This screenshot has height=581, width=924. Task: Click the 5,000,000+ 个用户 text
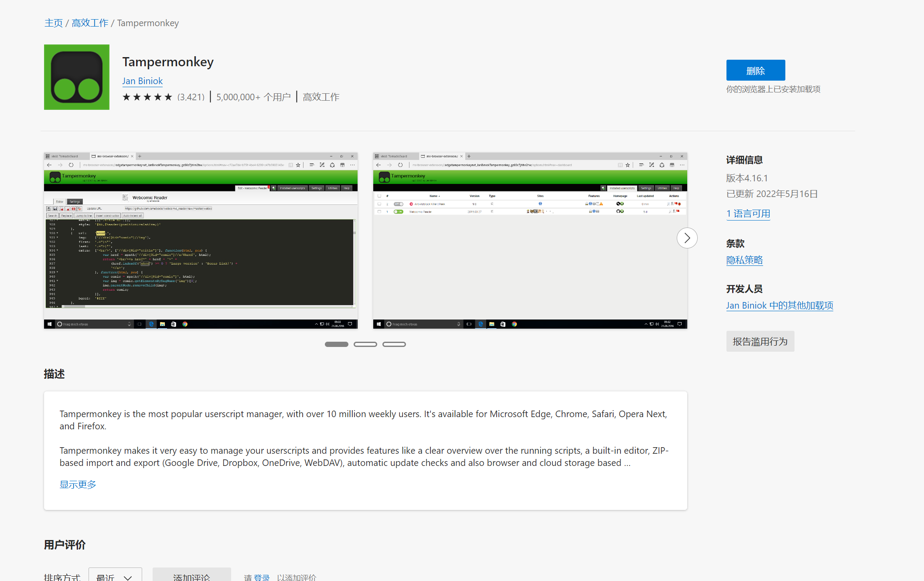coord(253,97)
